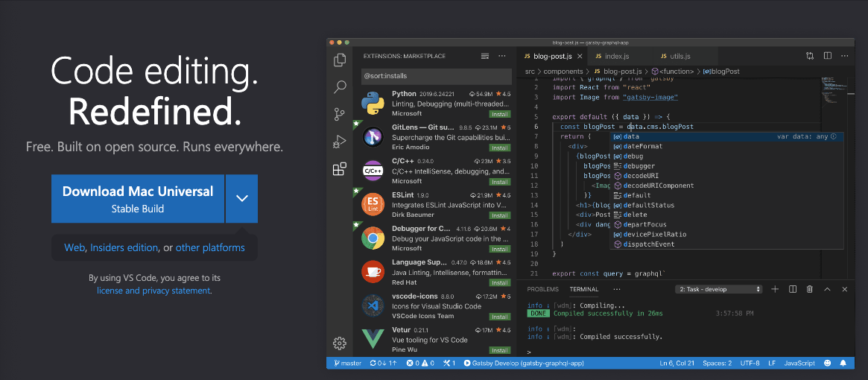Create a new terminal with the plus icon

tap(775, 289)
